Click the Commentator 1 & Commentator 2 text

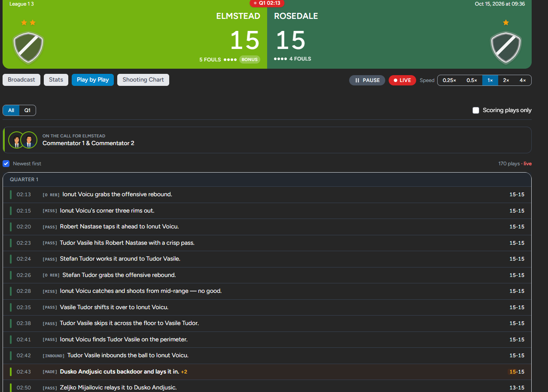click(x=88, y=143)
